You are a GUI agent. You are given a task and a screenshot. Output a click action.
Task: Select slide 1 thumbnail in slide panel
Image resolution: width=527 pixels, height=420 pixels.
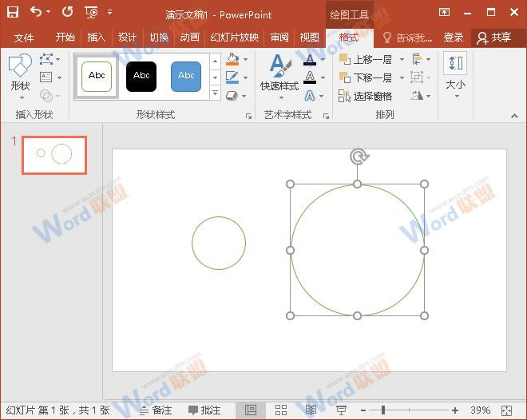coord(53,154)
